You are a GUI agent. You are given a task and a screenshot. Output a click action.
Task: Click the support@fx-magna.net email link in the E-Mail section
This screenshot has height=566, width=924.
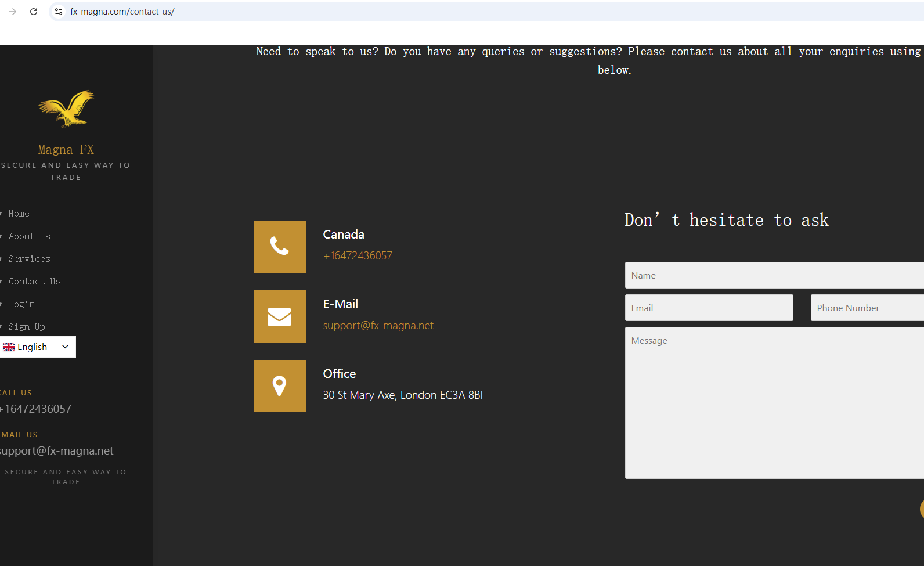pos(378,326)
